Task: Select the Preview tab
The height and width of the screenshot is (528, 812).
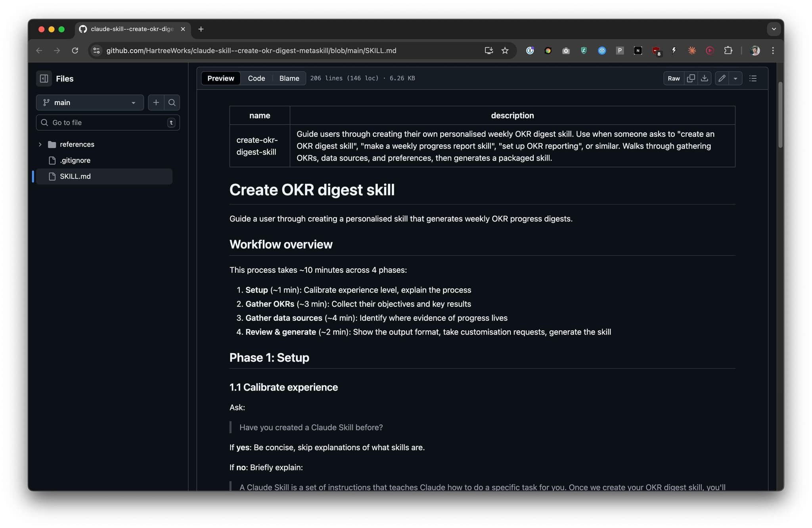Action: [x=220, y=78]
